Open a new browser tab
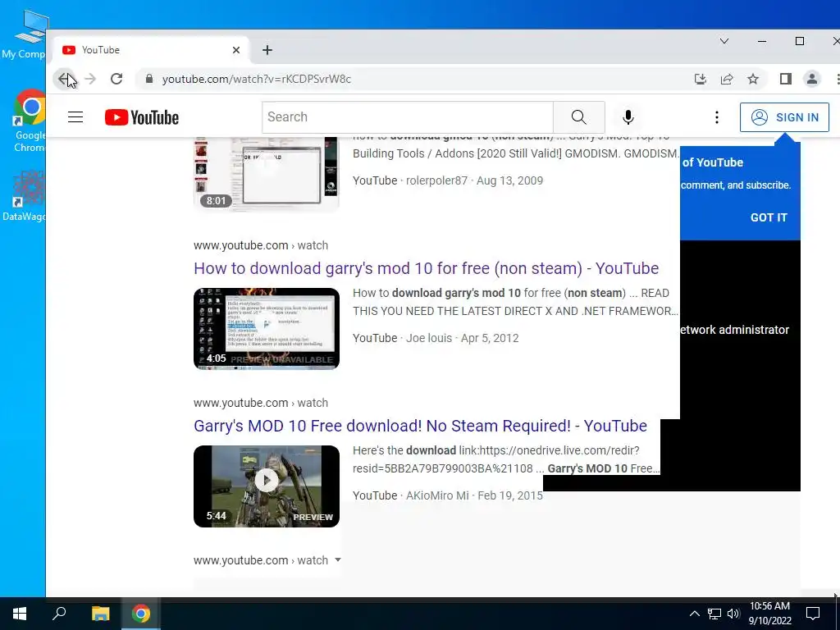The height and width of the screenshot is (630, 840). point(267,50)
